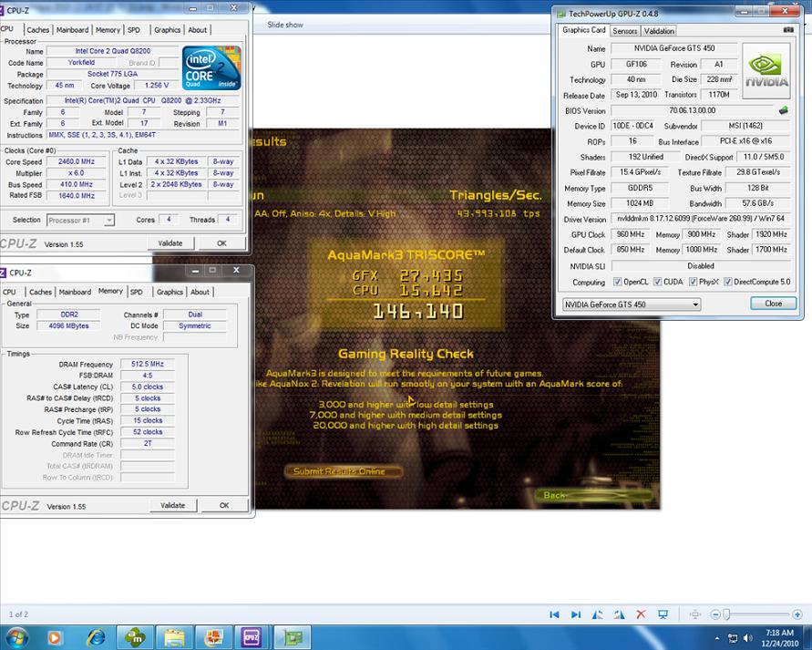Click the Slide show menu item
The height and width of the screenshot is (650, 812).
(x=285, y=25)
